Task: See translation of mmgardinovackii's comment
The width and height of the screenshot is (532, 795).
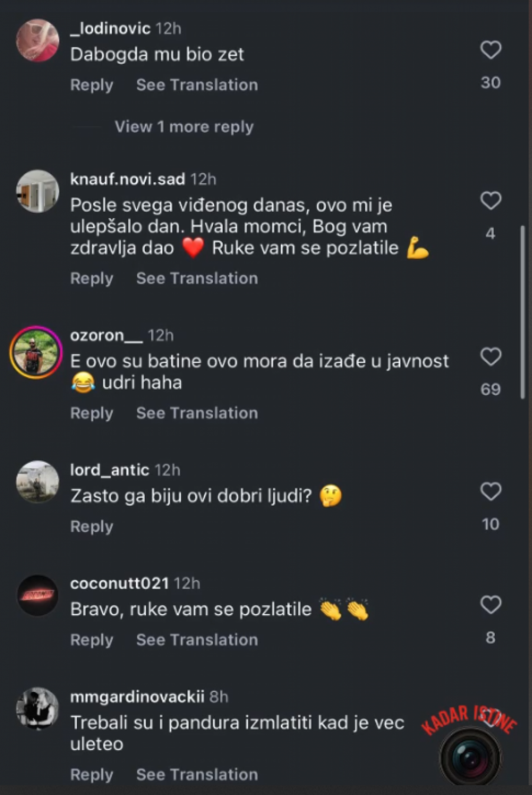Action: 197,775
